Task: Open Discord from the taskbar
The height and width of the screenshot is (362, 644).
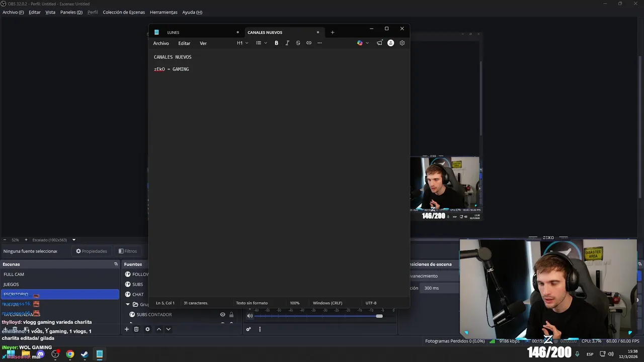Action: coord(41,354)
